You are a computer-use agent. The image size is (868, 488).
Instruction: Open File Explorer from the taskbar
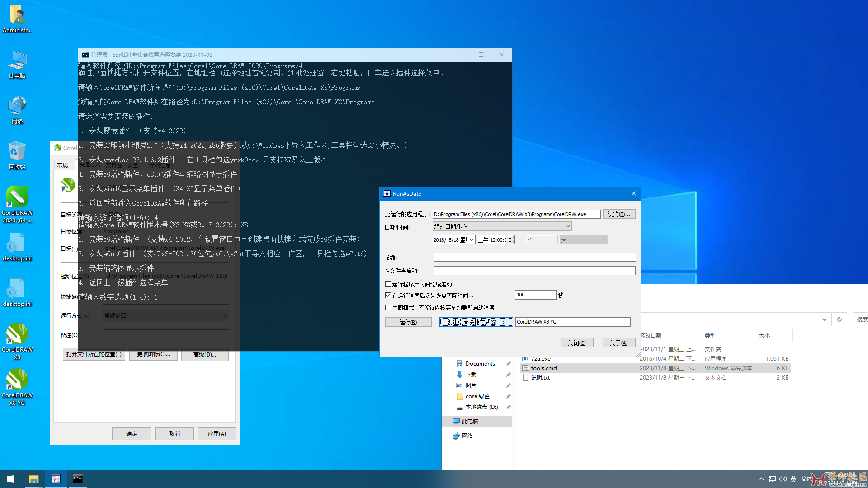tap(33, 479)
